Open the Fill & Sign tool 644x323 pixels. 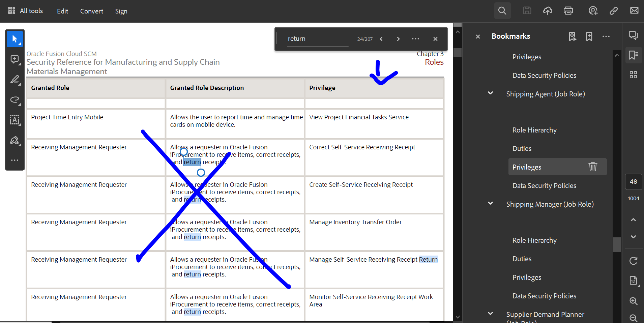[15, 141]
